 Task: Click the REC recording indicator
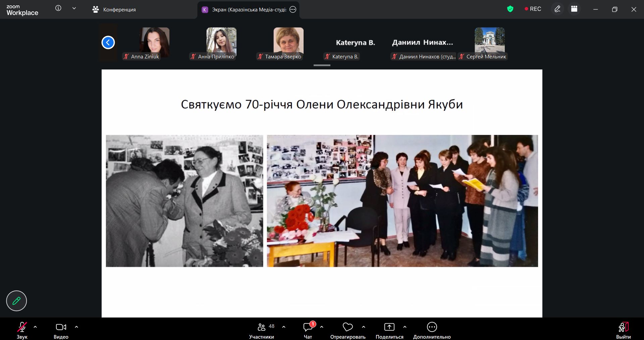533,9
